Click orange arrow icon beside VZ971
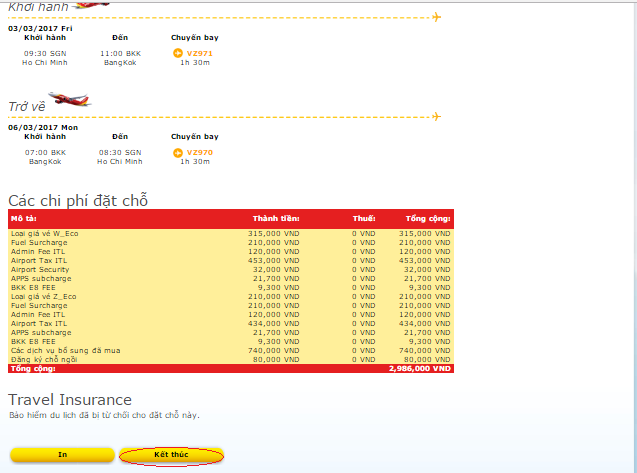 [178, 53]
